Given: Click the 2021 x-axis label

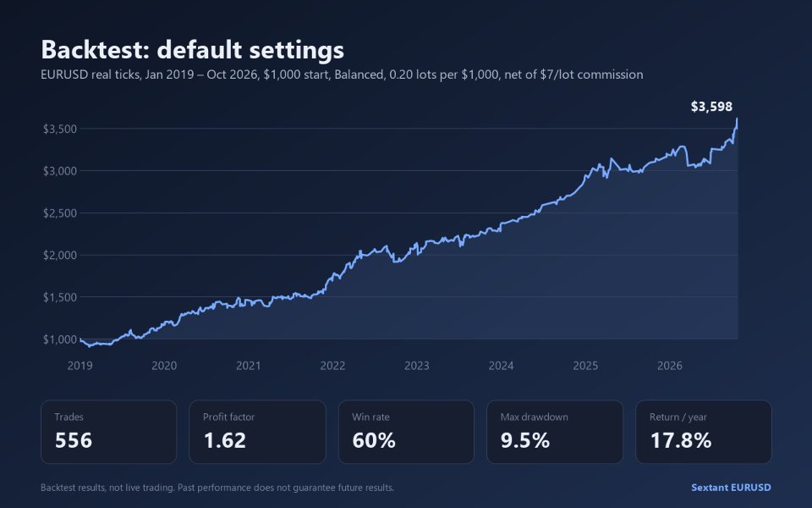Looking at the screenshot, I should click(248, 366).
